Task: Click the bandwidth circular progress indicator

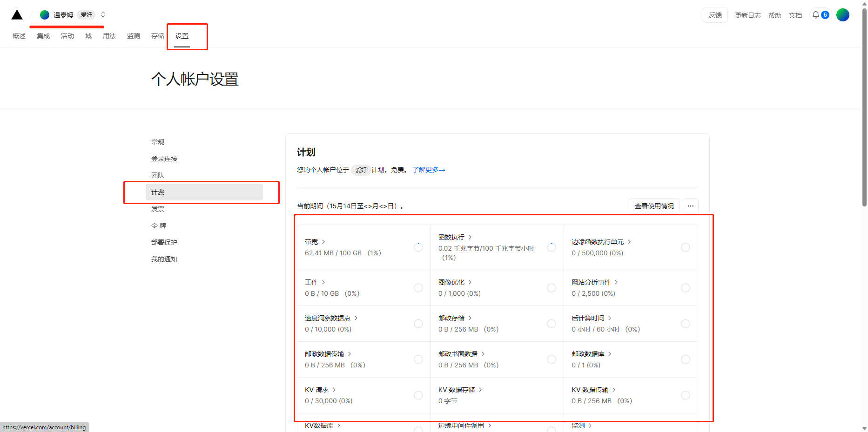Action: tap(418, 247)
